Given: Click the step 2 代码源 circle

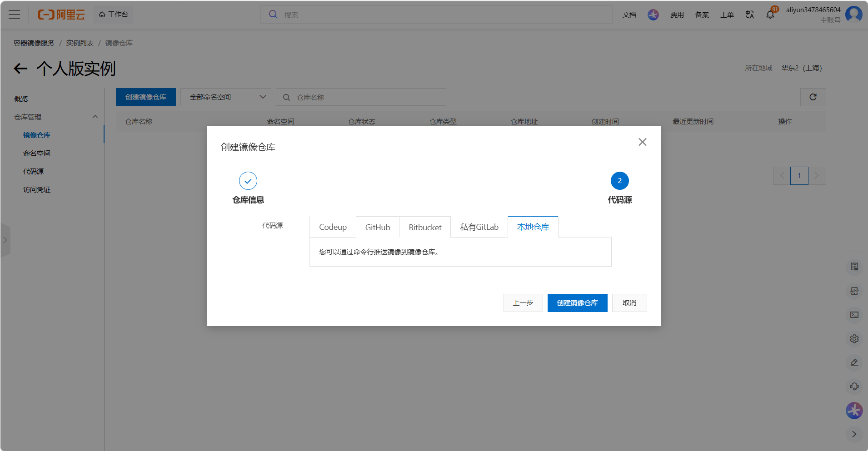Looking at the screenshot, I should click(619, 181).
